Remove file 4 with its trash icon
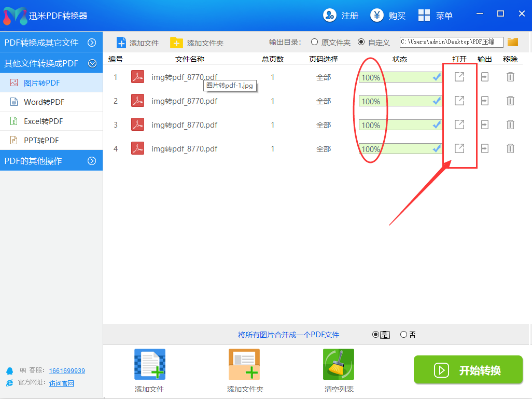 point(510,149)
